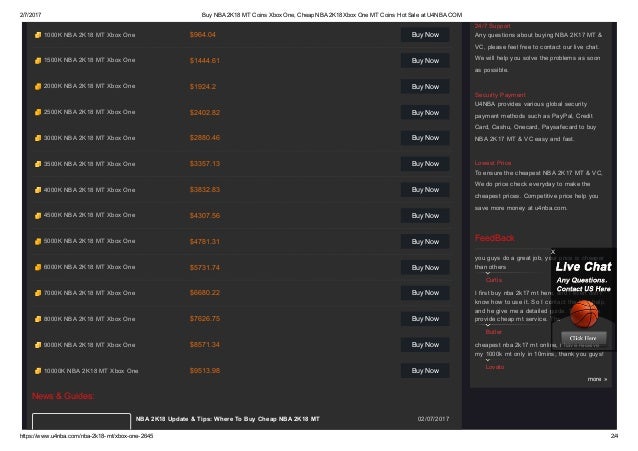Click coin icon beside 2000K NBA 2K18 MT
638x451 pixels.
click(38, 86)
